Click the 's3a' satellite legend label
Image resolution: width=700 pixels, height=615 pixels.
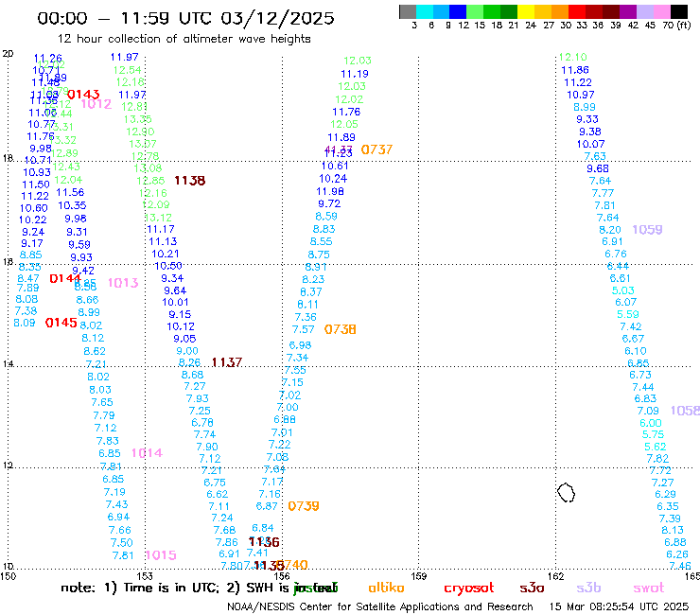click(x=532, y=589)
